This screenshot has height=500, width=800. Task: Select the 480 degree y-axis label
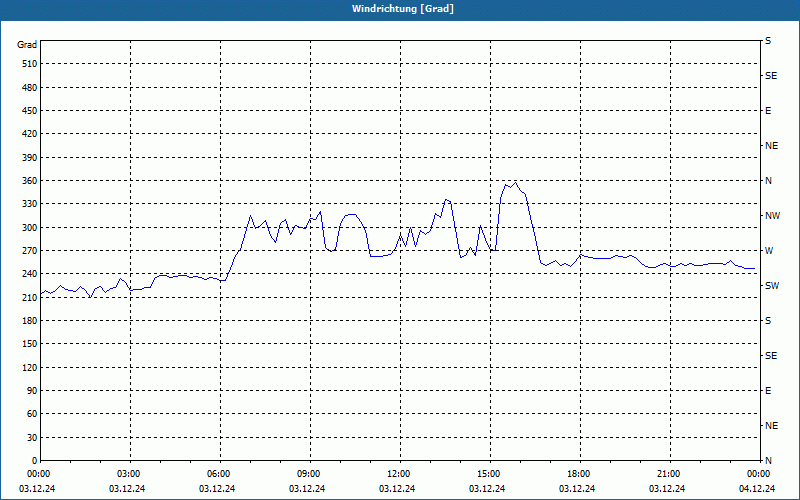pos(30,88)
